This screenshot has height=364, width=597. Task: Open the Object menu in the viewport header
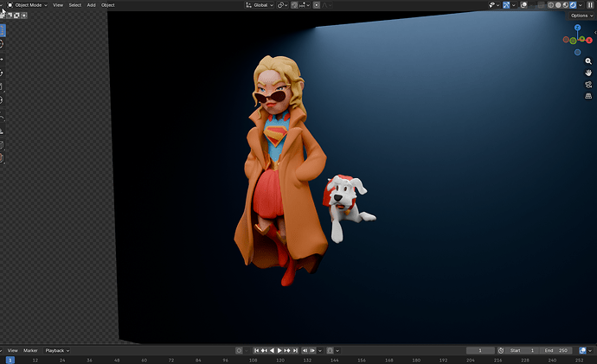[x=108, y=5]
